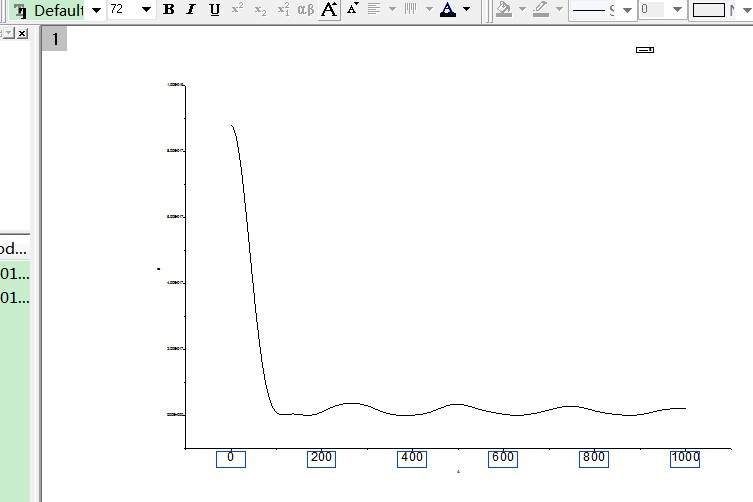The height and width of the screenshot is (502, 753).
Task: Toggle italic formatting
Action: tap(191, 9)
